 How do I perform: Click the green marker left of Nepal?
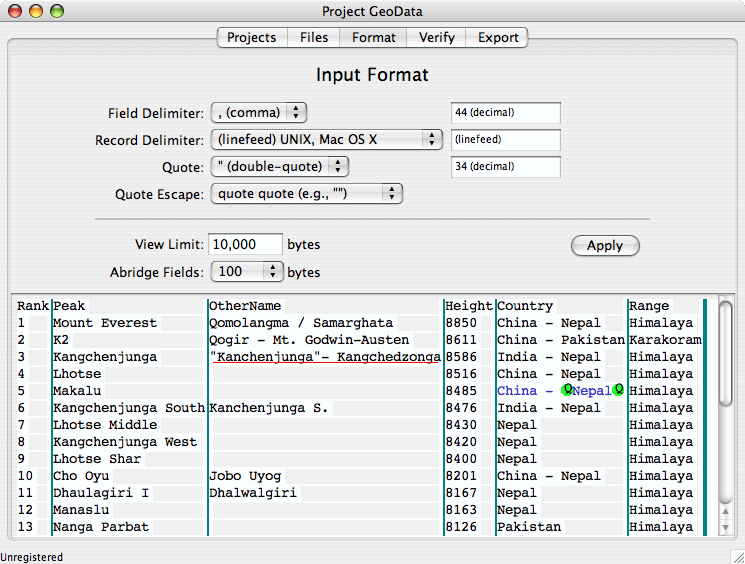pos(567,390)
